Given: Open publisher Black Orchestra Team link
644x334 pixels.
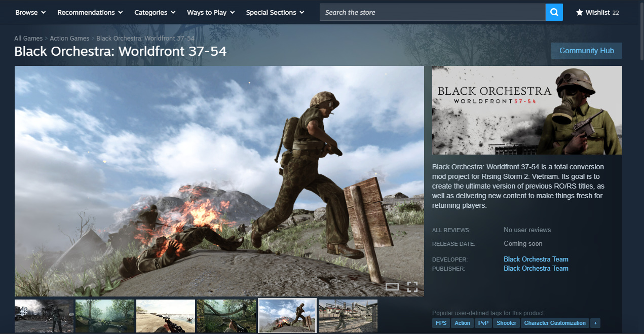Looking at the screenshot, I should (536, 268).
